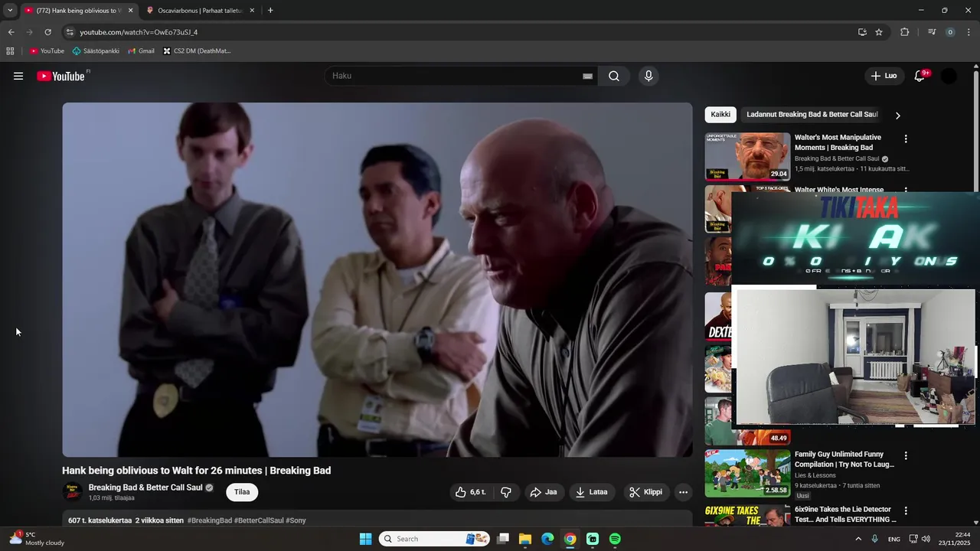
Task: Open Microsoft Edge from taskbar
Action: point(547,539)
